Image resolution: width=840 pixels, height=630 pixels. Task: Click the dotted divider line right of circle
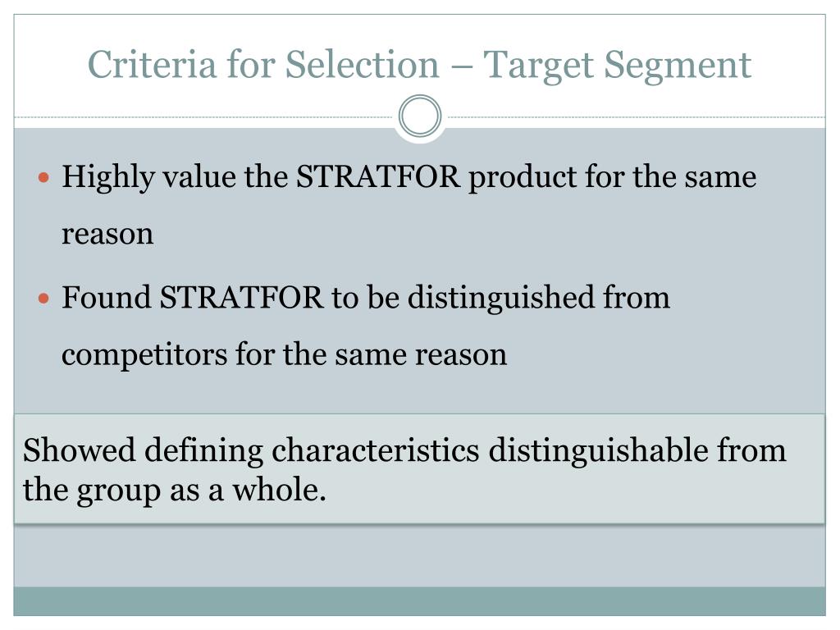[x=634, y=116]
